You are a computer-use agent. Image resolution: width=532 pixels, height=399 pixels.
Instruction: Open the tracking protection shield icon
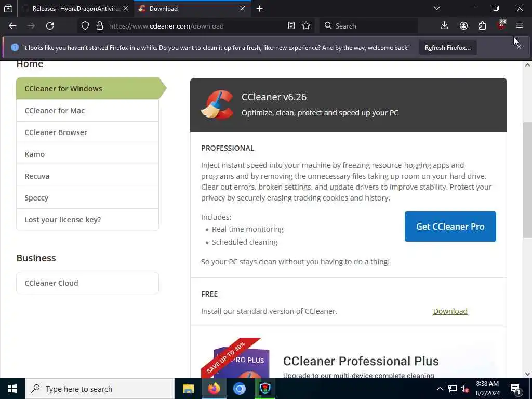click(x=85, y=26)
